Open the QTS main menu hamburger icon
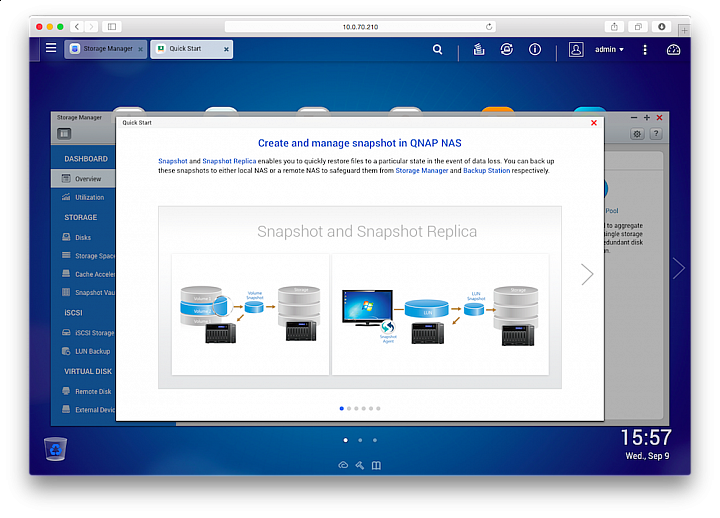 coord(51,48)
